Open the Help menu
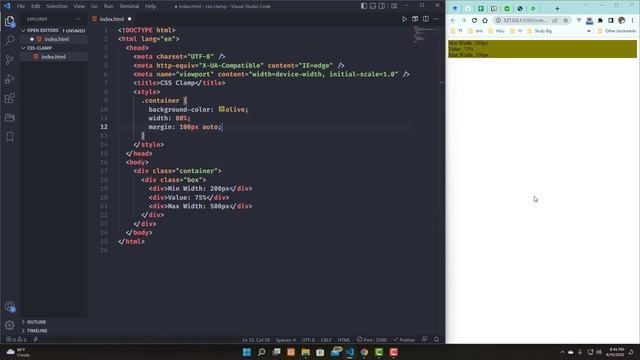Viewport: 640px width, 360px height. [x=151, y=6]
